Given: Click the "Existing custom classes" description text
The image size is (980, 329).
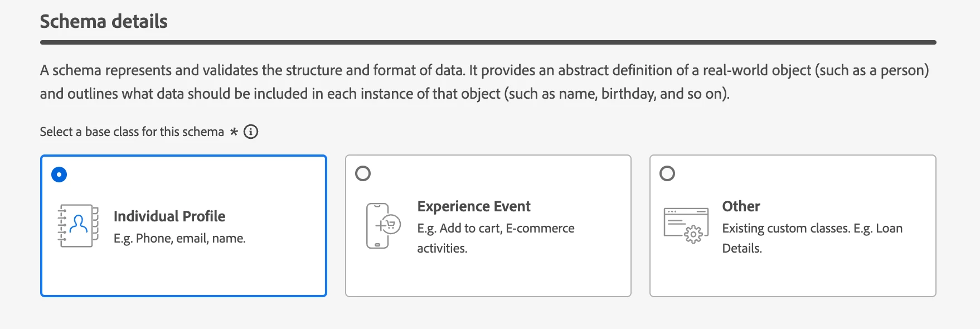Looking at the screenshot, I should click(786, 229).
